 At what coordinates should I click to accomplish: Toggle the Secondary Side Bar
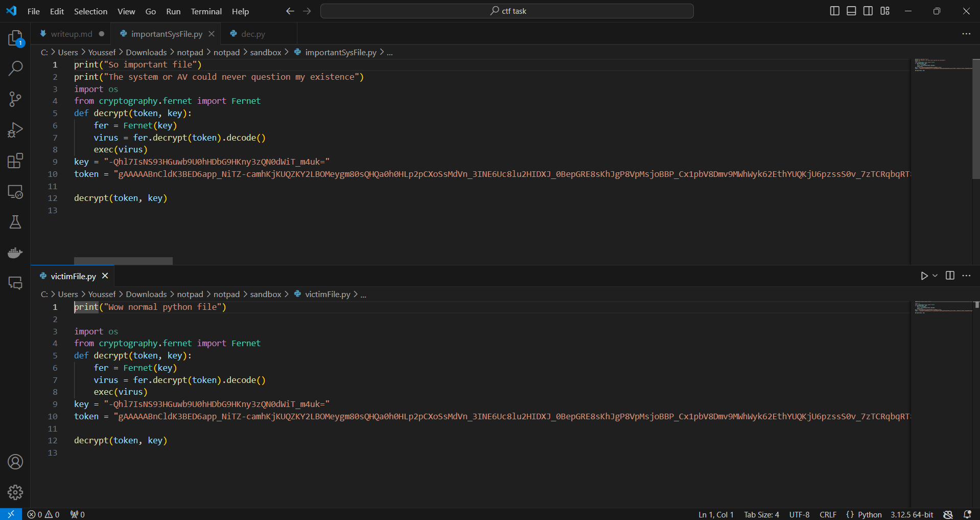868,10
